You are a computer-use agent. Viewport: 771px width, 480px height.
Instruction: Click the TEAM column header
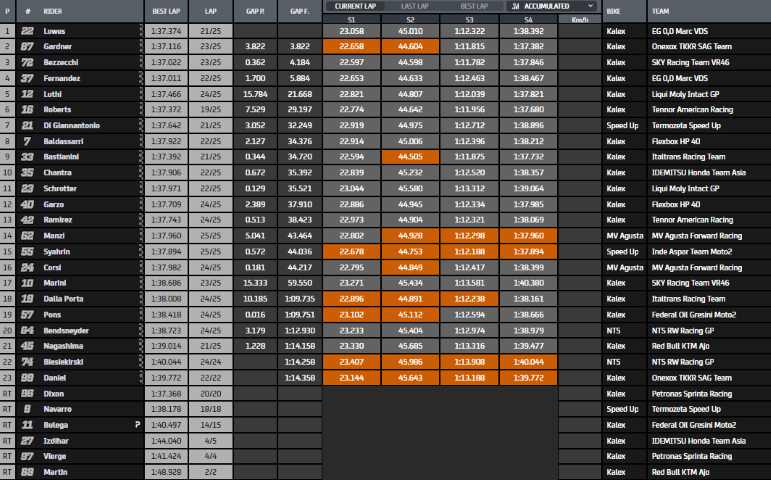[660, 11]
